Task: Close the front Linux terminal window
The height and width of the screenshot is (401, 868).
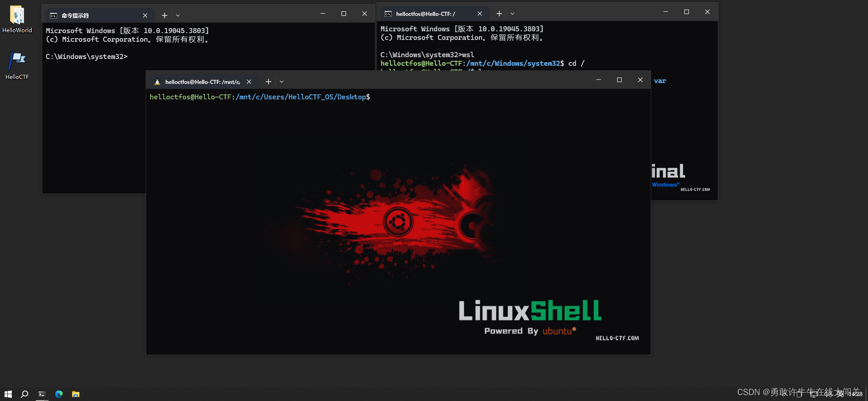Action: (x=640, y=80)
